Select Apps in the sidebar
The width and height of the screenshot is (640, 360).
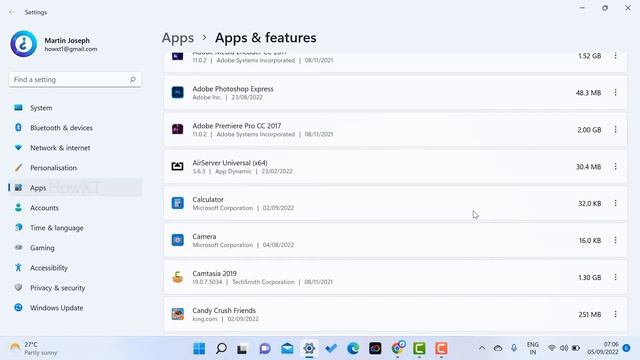pos(75,188)
